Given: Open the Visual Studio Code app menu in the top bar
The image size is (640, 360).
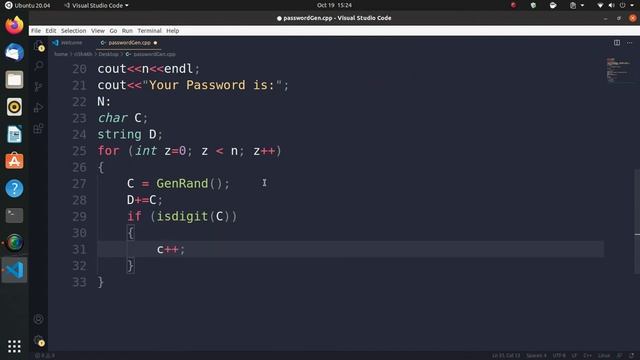Looking at the screenshot, I should [96, 5].
